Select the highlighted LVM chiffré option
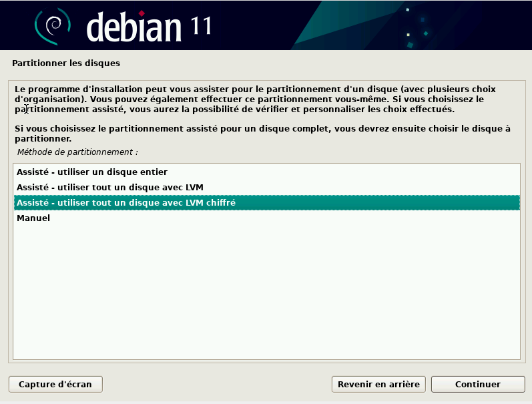This screenshot has width=532, height=404. click(x=125, y=202)
